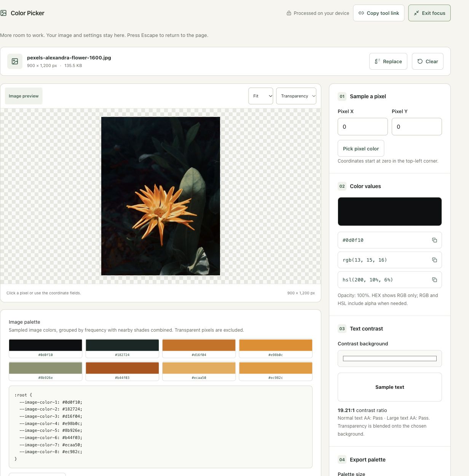Click the lock icon beside Processed on your device
The image size is (469, 476).
[289, 13]
